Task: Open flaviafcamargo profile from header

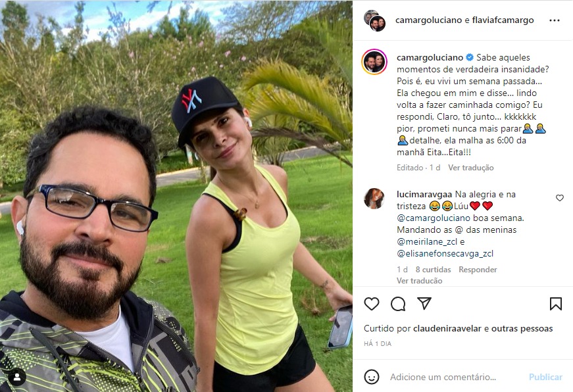Action: pos(503,20)
